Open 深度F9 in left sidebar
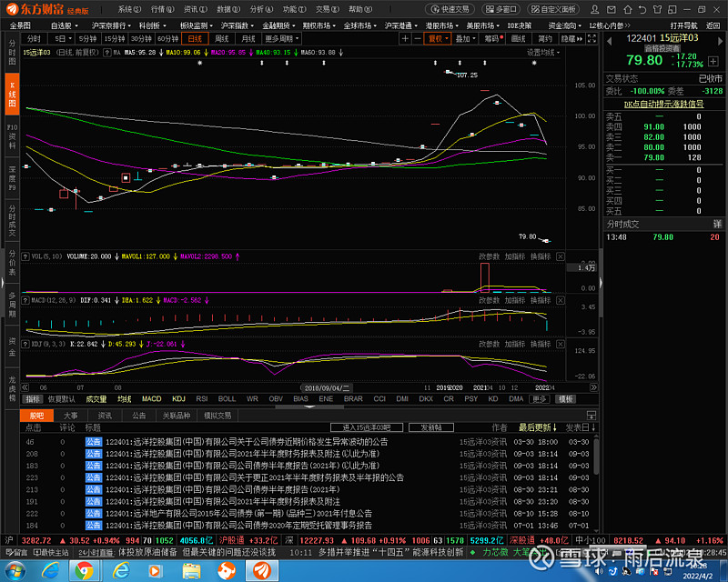The width and height of the screenshot is (728, 582). 12,178
